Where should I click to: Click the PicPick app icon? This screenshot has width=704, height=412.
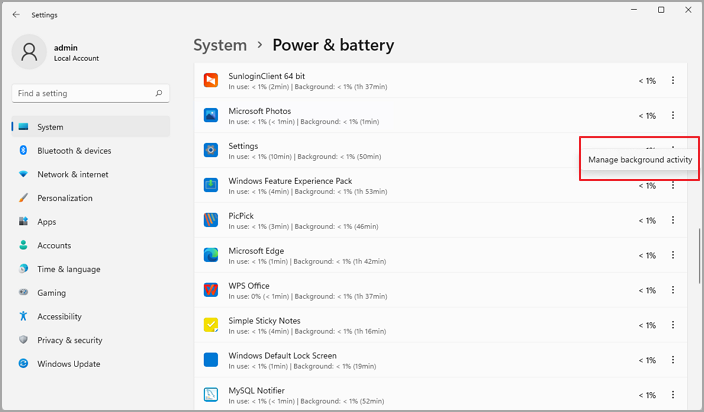click(211, 220)
